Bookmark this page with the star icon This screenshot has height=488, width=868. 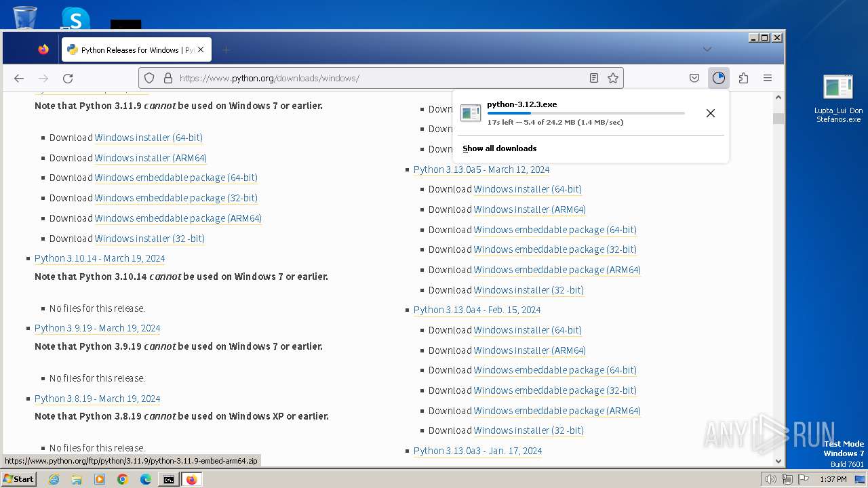[613, 78]
